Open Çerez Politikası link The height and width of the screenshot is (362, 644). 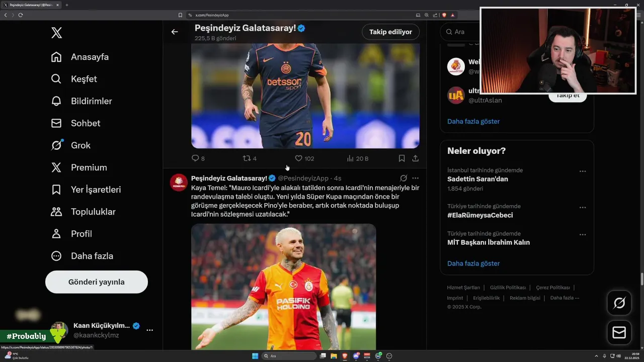(x=553, y=288)
